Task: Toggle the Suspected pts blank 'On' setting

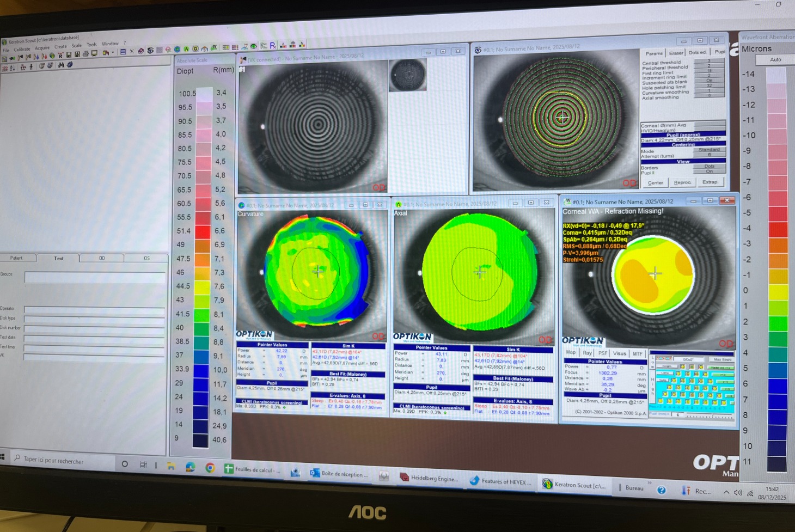Action: [709, 81]
